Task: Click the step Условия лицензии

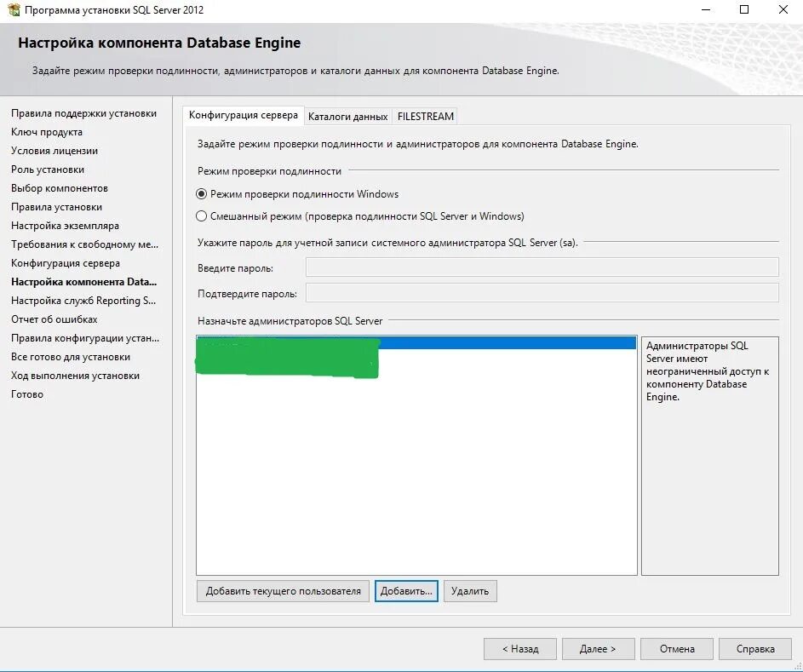Action: (54, 151)
